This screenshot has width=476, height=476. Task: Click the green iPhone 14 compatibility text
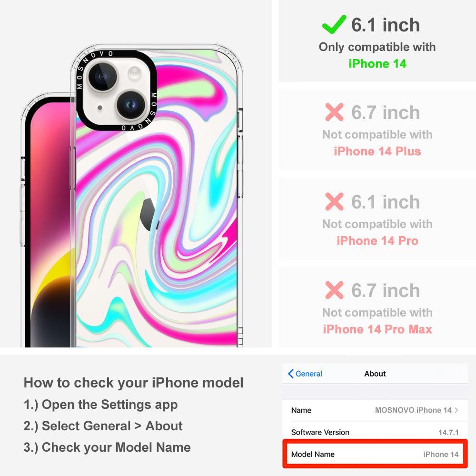(x=377, y=64)
